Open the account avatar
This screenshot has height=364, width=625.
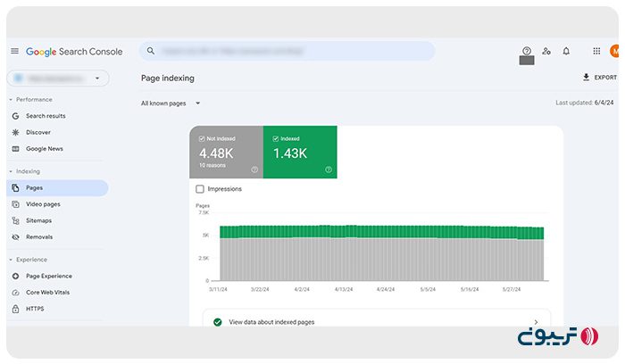614,51
